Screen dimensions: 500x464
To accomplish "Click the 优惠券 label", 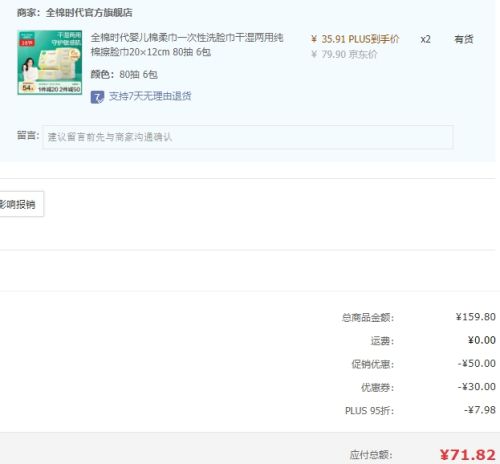I will (x=378, y=387).
